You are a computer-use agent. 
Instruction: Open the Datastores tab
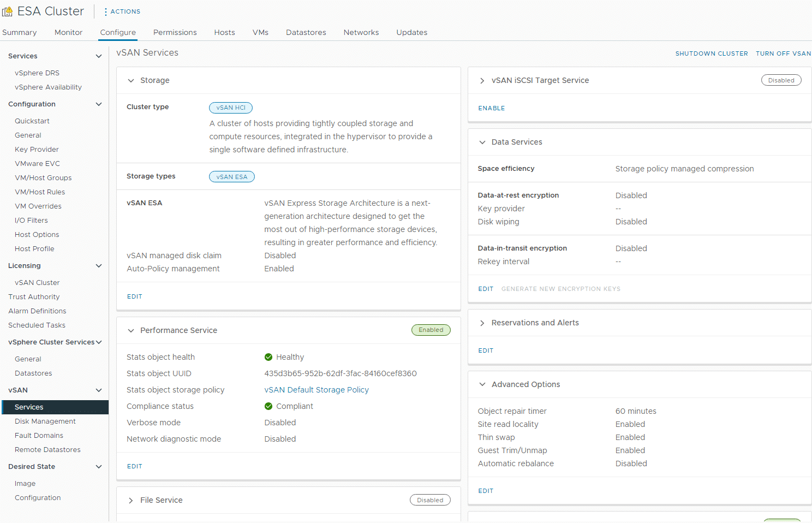306,32
